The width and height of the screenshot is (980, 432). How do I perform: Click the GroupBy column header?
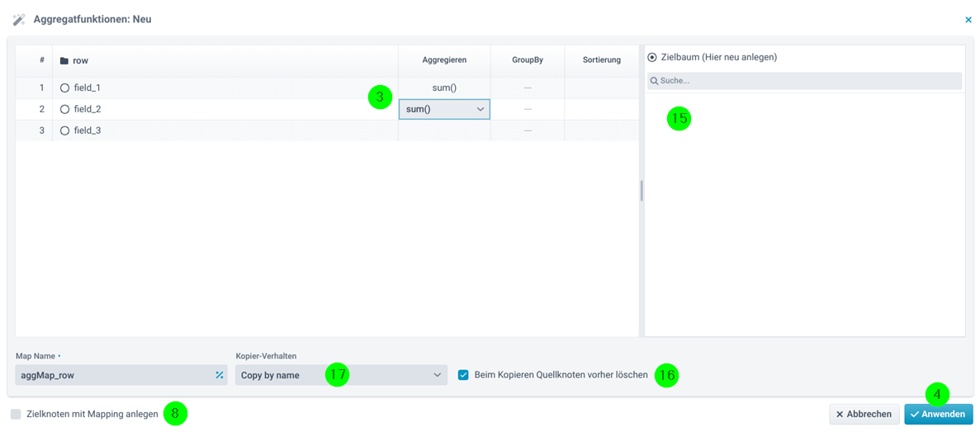(x=528, y=60)
